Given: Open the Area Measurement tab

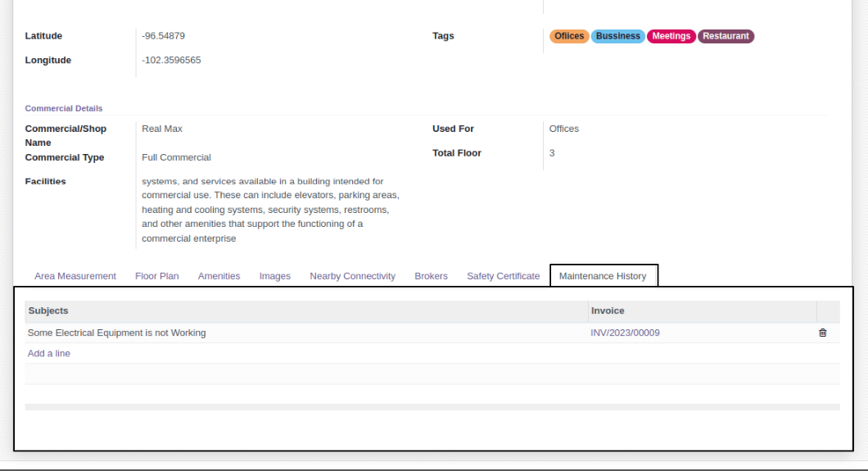Looking at the screenshot, I should tap(75, 276).
